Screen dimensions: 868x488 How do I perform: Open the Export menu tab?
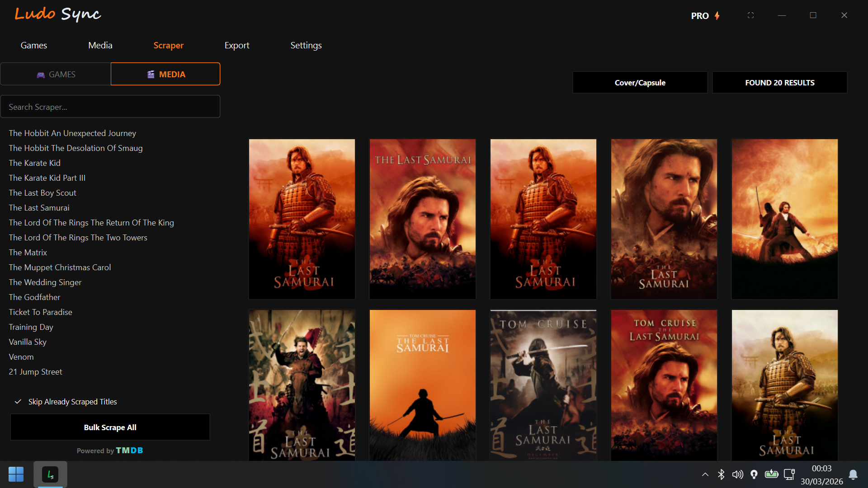tap(237, 45)
